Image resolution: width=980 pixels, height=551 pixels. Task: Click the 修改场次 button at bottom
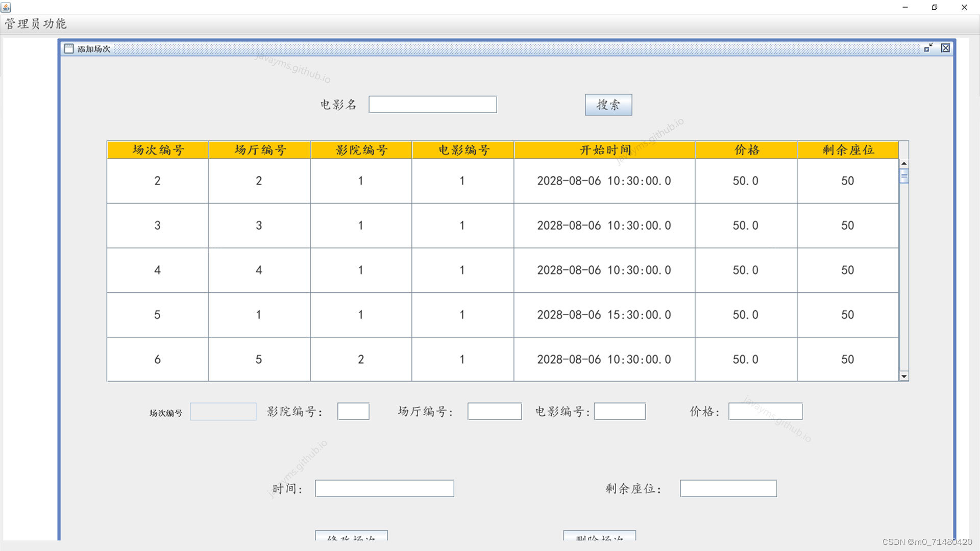pyautogui.click(x=351, y=536)
